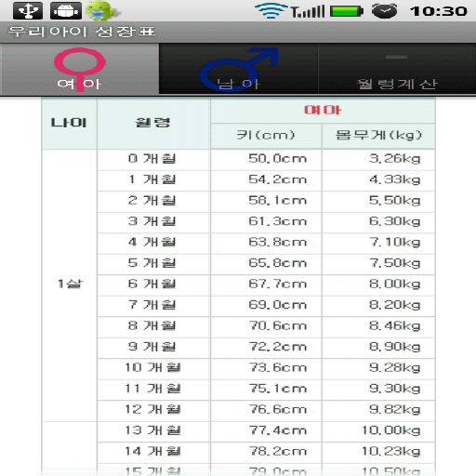Tap the pink female symbol icon
476x476 pixels.
[80, 68]
